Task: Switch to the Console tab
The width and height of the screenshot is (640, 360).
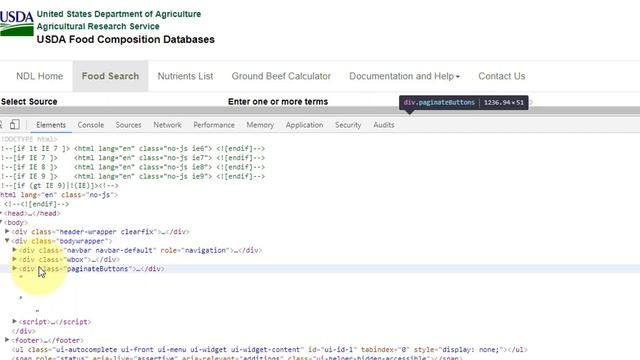Action: tap(91, 125)
